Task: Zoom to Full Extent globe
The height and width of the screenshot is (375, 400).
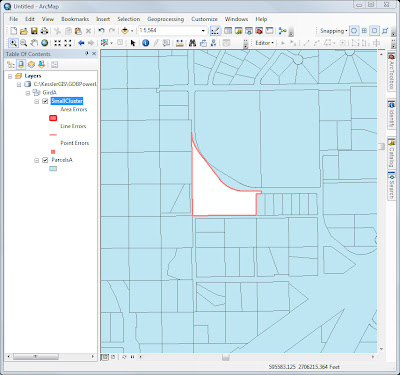Action: [44, 43]
